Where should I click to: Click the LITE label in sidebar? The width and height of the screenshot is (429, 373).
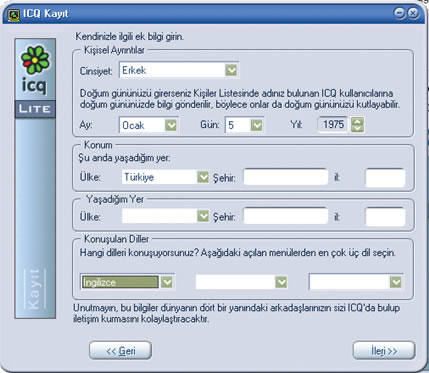[35, 109]
